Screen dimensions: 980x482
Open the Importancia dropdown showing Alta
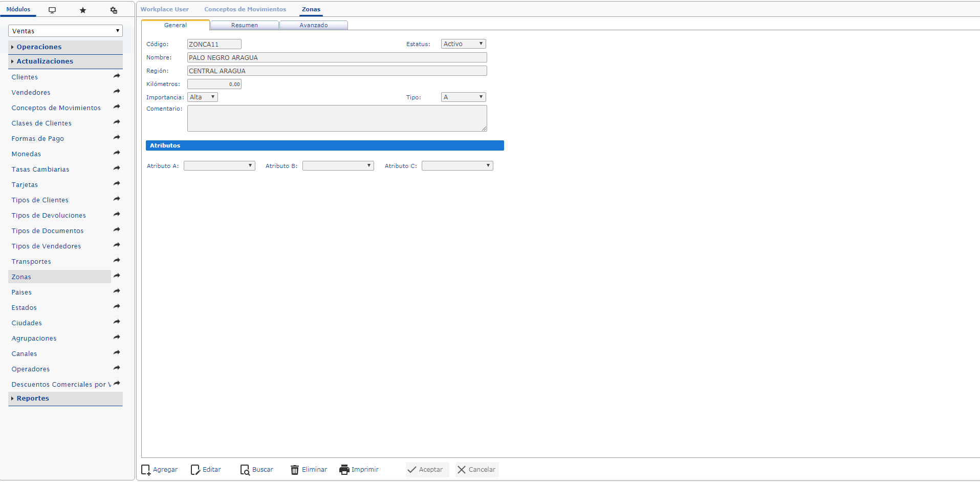pyautogui.click(x=203, y=97)
